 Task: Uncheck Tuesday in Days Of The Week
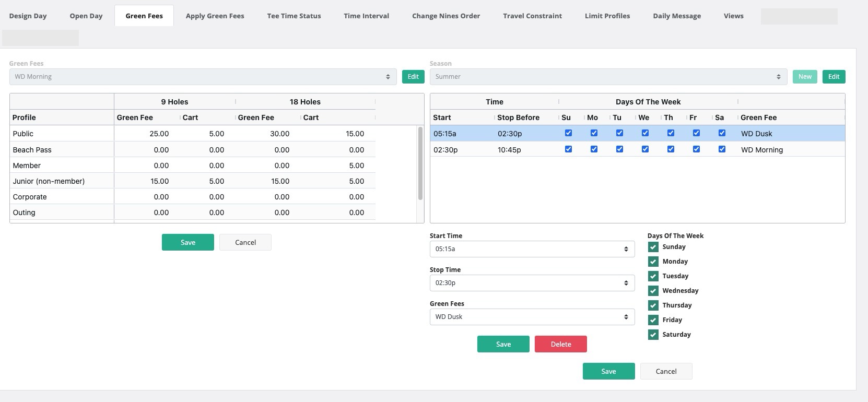click(x=653, y=276)
